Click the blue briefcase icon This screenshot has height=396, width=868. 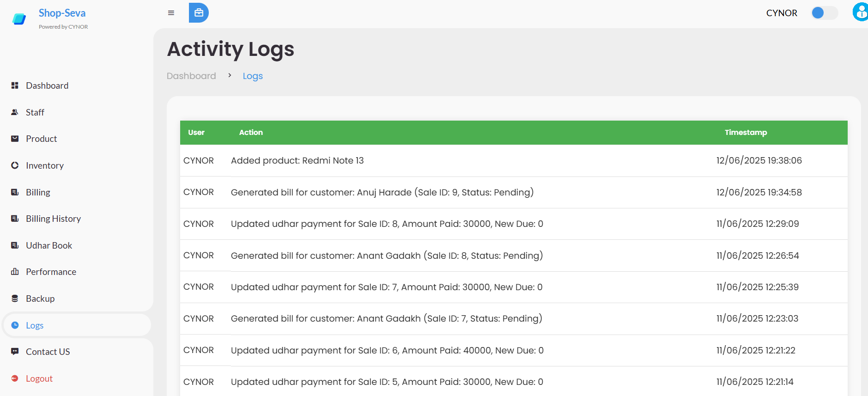coord(199,13)
